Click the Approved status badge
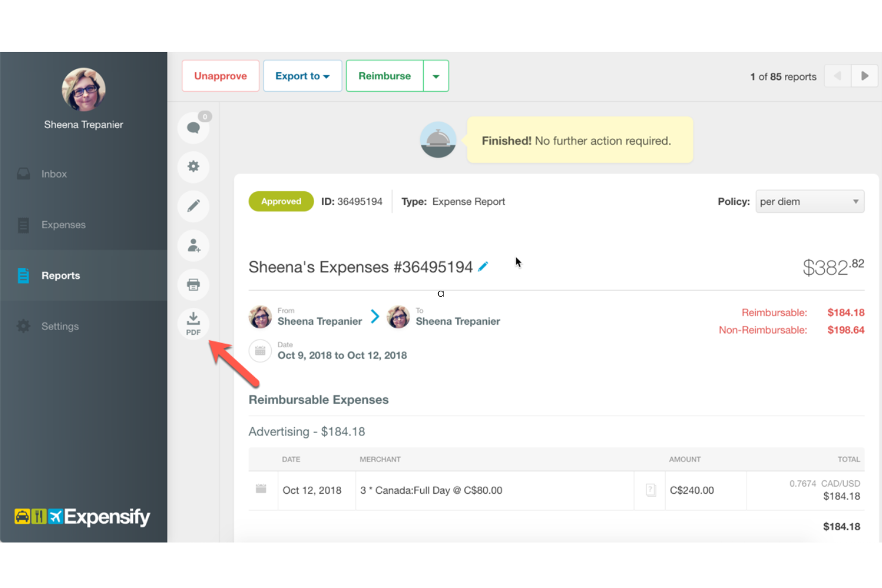The height and width of the screenshot is (588, 882). coord(281,201)
